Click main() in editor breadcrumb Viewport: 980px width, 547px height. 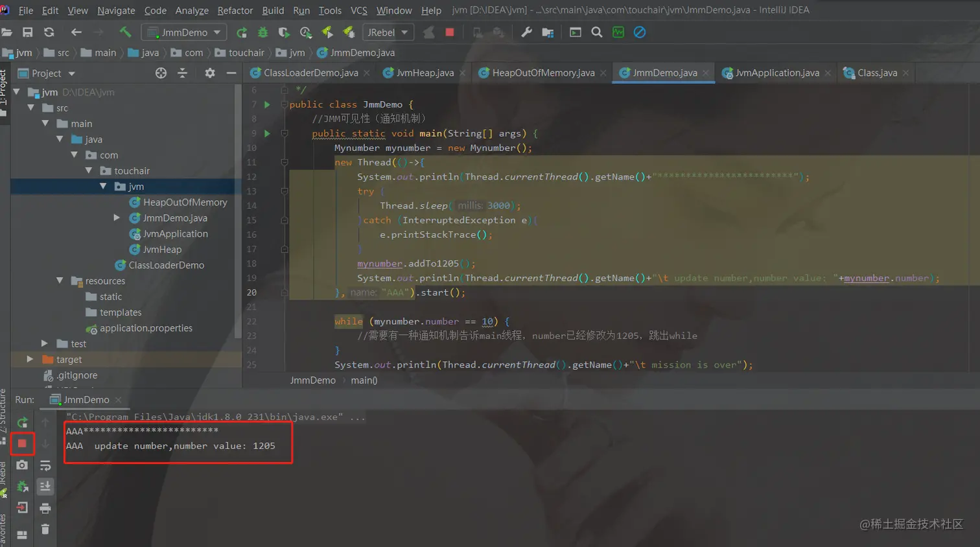click(364, 380)
